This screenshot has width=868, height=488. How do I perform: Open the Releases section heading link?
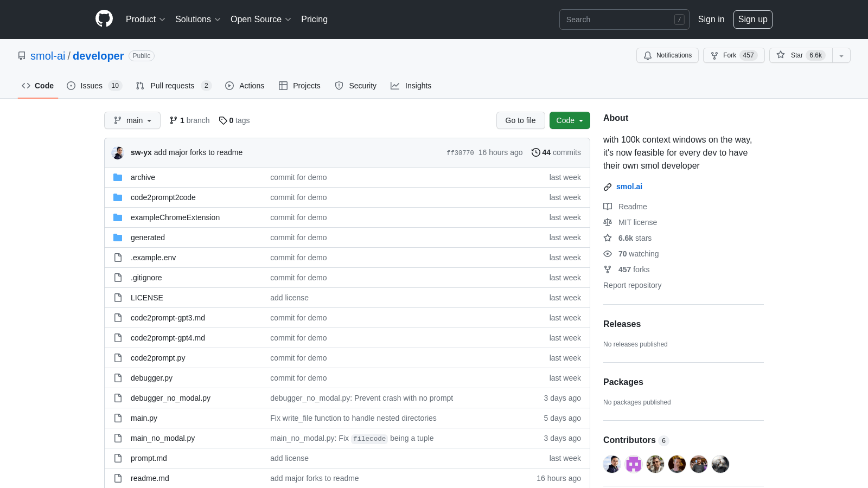tap(622, 324)
